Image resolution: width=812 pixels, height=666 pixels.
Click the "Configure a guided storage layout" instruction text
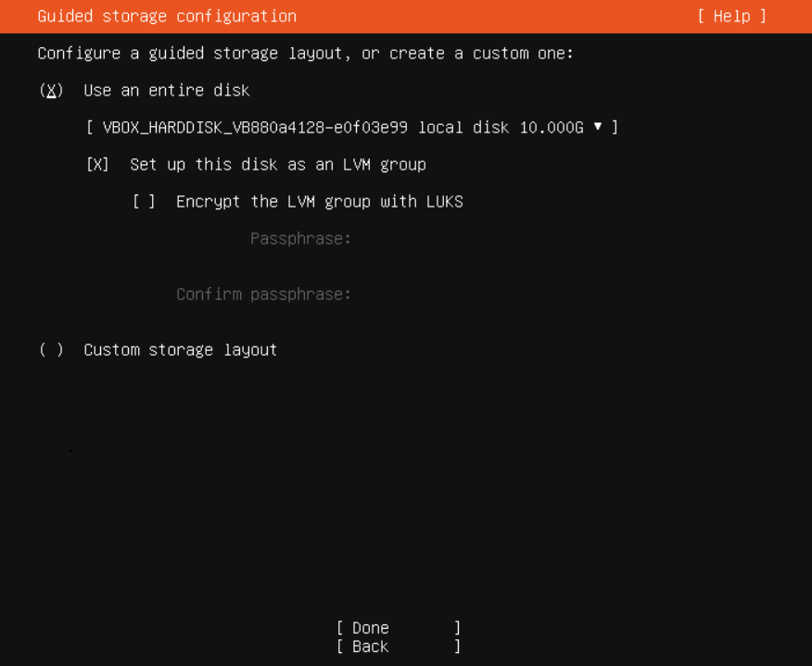tap(306, 54)
